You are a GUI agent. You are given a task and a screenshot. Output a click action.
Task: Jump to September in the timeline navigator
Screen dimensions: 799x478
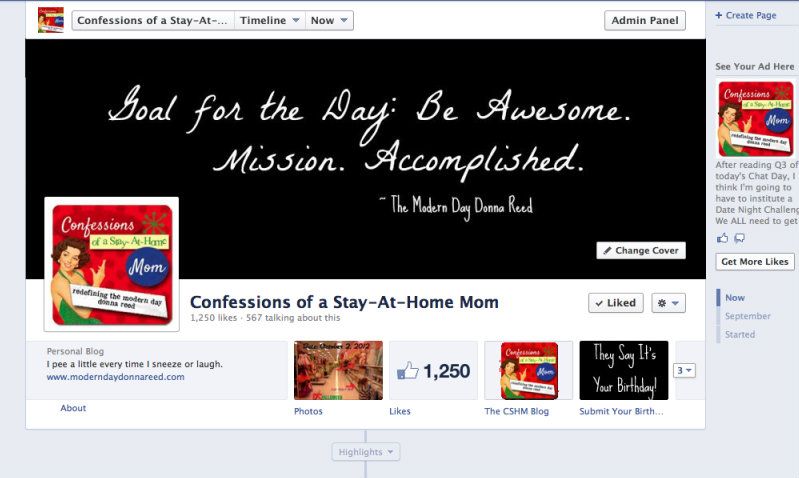click(748, 316)
